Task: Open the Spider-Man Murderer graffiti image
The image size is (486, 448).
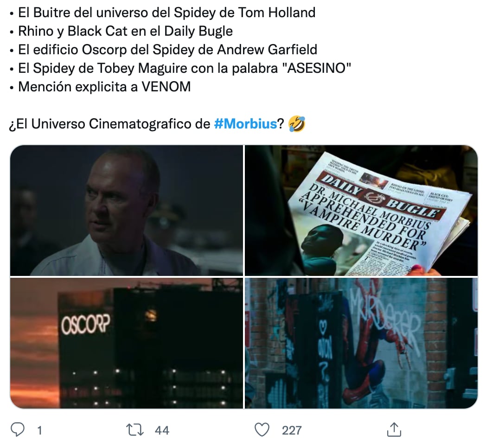Action: pos(361,343)
